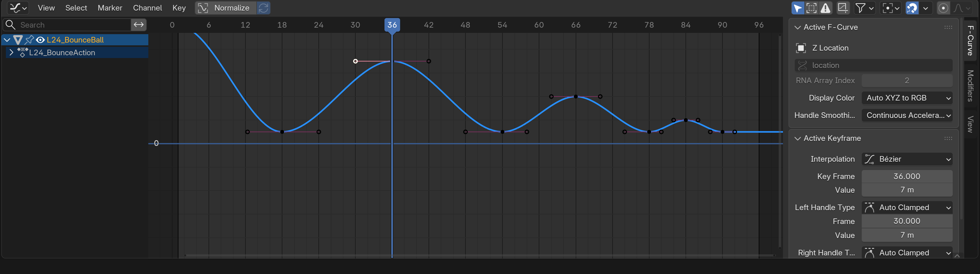Click the keyframe Value 7 m field
The image size is (980, 274).
[x=907, y=190]
